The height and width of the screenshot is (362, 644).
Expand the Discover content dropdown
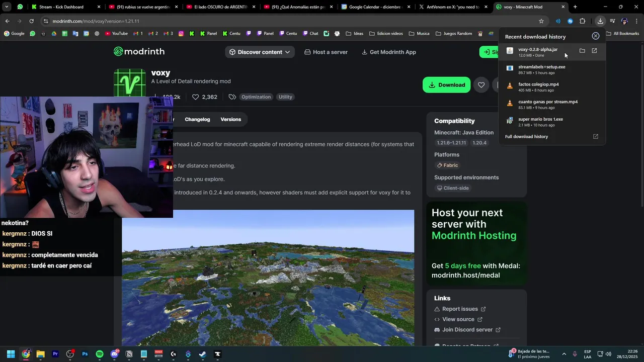pos(260,52)
